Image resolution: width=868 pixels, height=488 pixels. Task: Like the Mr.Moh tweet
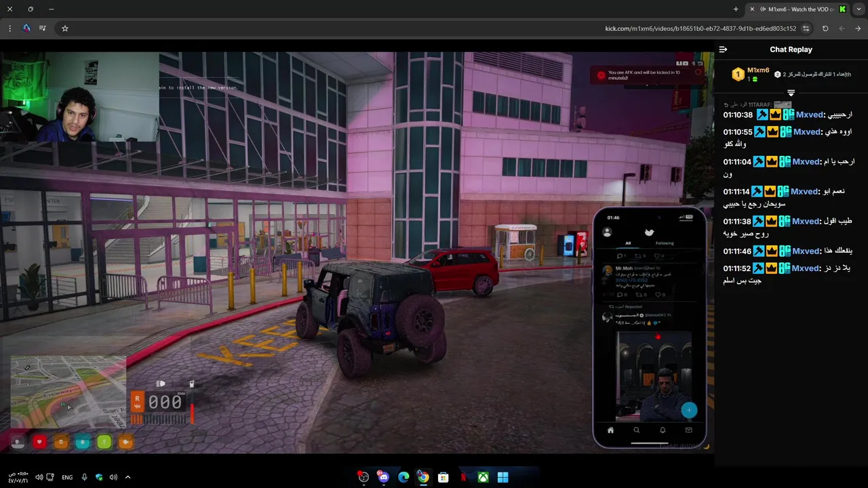(658, 295)
